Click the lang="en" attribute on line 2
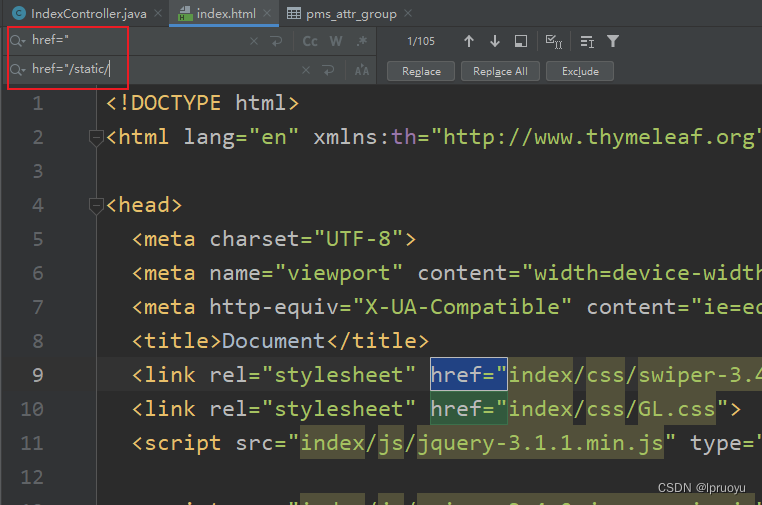This screenshot has height=505, width=762. [241, 138]
